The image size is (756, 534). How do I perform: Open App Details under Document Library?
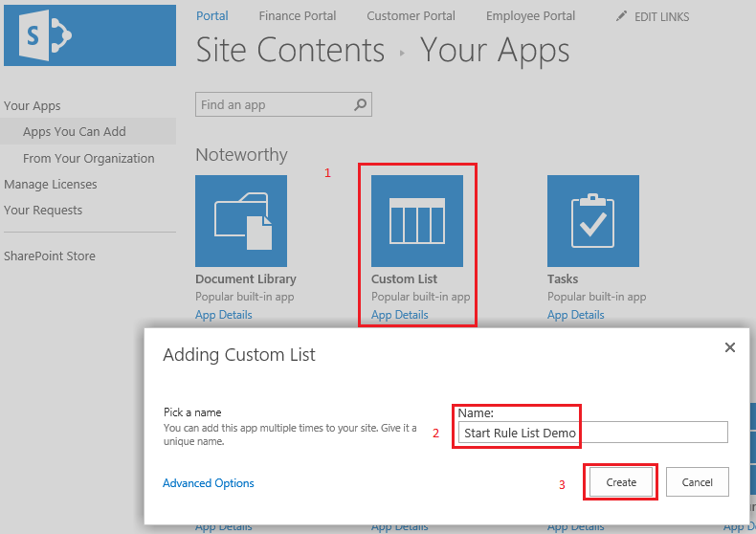(224, 315)
